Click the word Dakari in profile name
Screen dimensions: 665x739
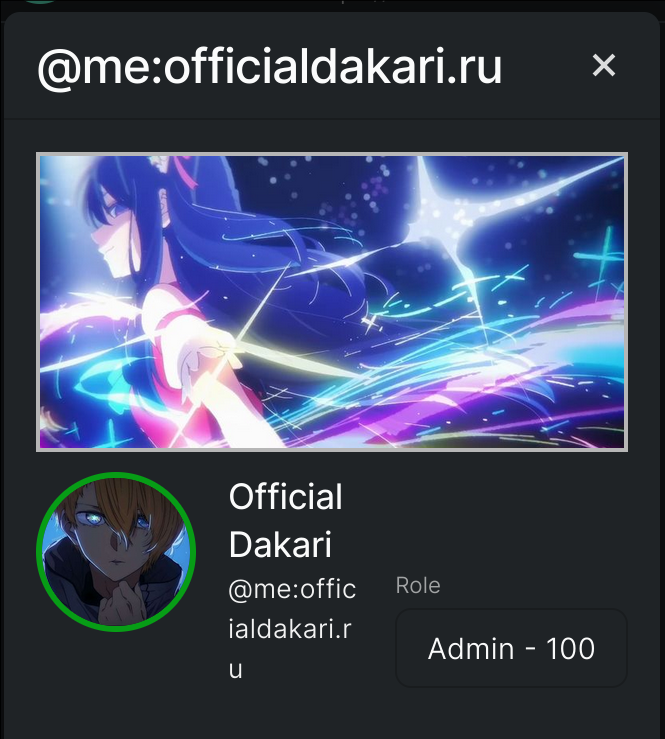tap(280, 544)
